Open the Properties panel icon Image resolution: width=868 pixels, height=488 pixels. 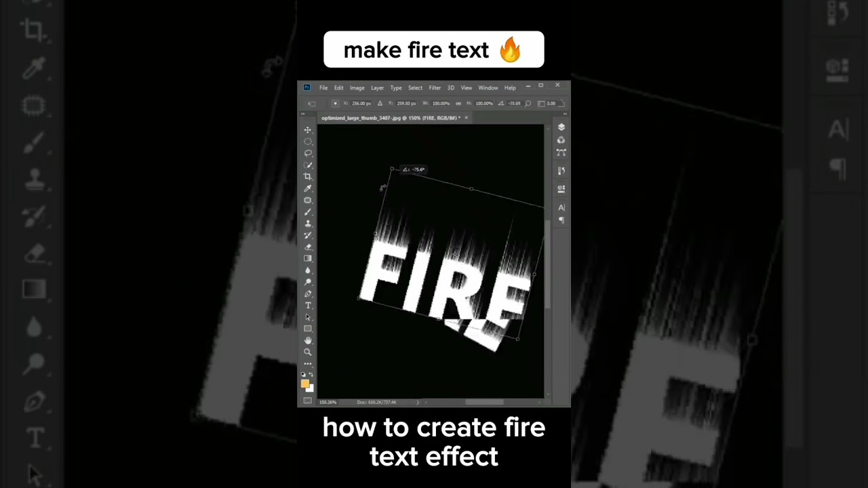coord(561,189)
